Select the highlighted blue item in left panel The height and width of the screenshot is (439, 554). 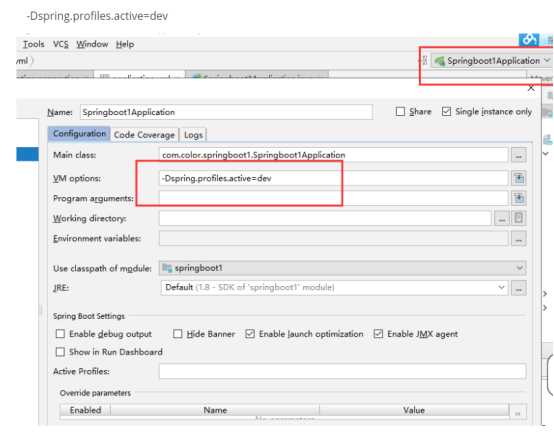coord(27,154)
